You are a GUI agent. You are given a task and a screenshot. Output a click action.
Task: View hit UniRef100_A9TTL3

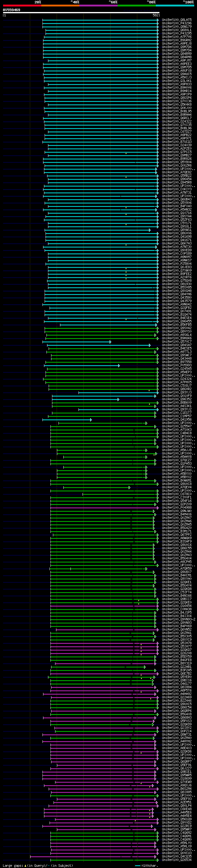coord(177,352)
